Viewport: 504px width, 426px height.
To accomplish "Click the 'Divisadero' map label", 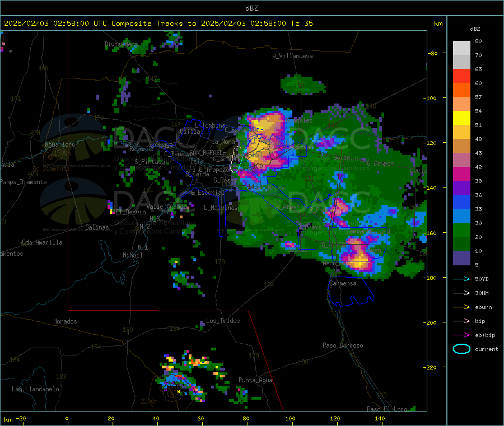I will (x=121, y=44).
